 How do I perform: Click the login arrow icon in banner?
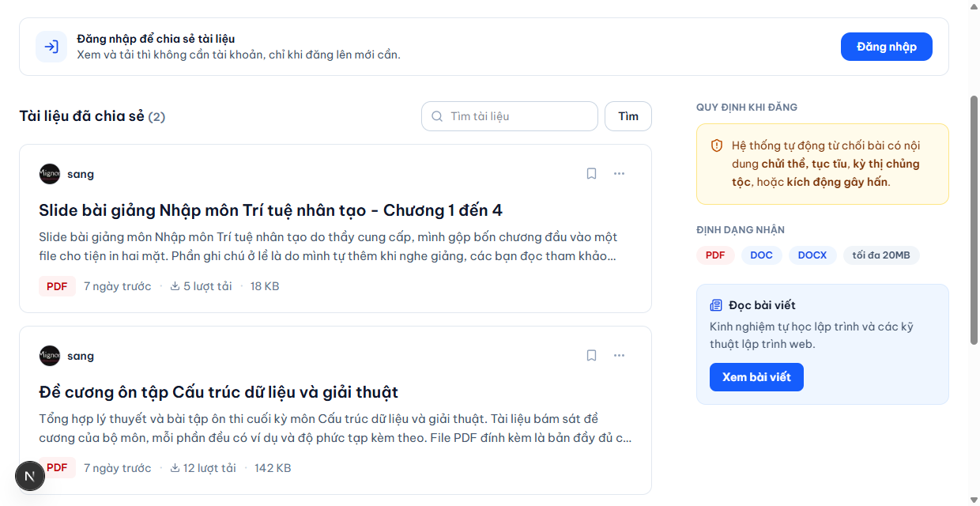(x=51, y=47)
